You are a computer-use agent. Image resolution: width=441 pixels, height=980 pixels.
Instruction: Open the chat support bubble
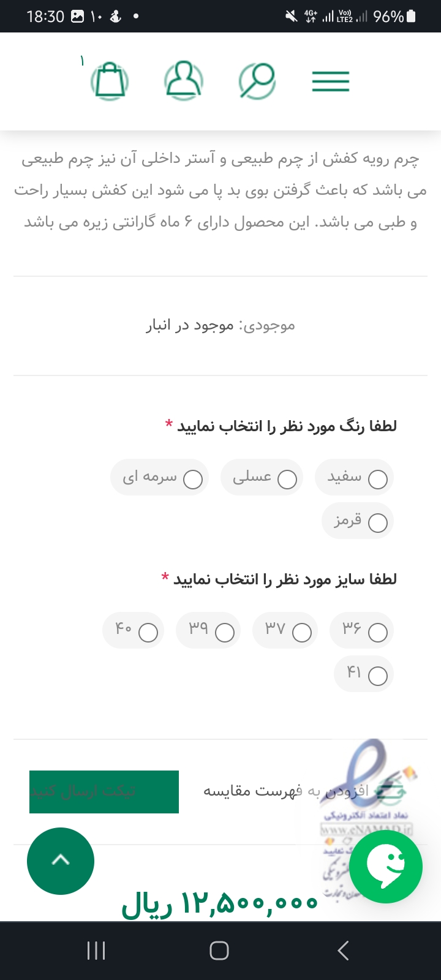(386, 866)
